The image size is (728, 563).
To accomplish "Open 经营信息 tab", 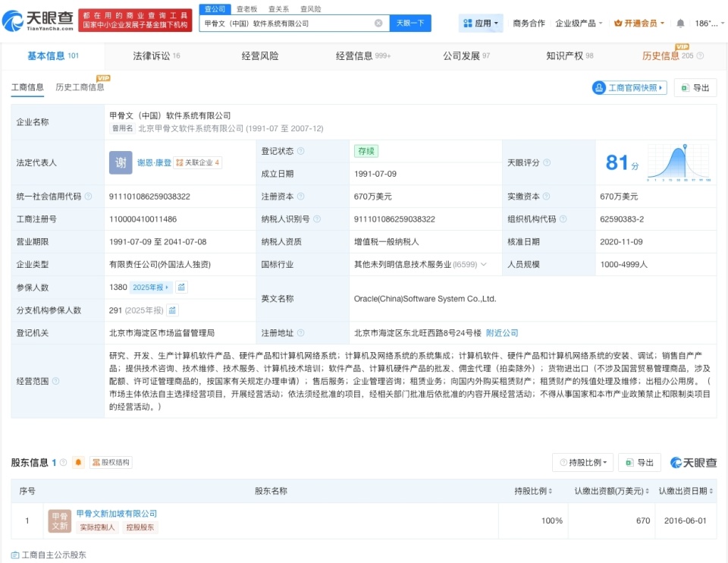I will tap(363, 55).
